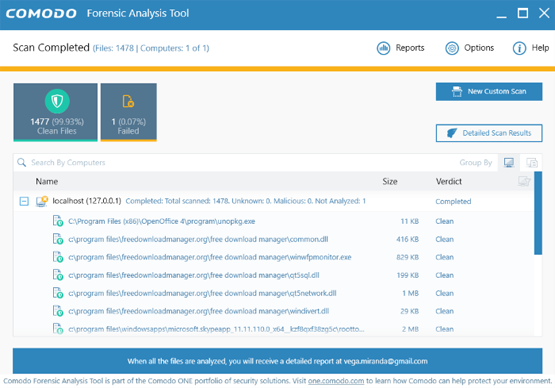Visit the one.comodo.com link
The image size is (555, 388).
click(x=336, y=381)
